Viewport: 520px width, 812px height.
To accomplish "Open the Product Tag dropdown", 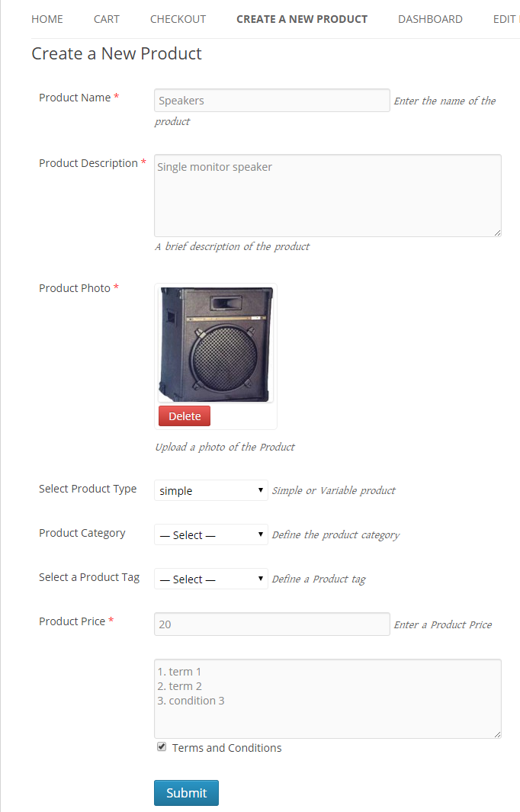I will click(x=210, y=579).
